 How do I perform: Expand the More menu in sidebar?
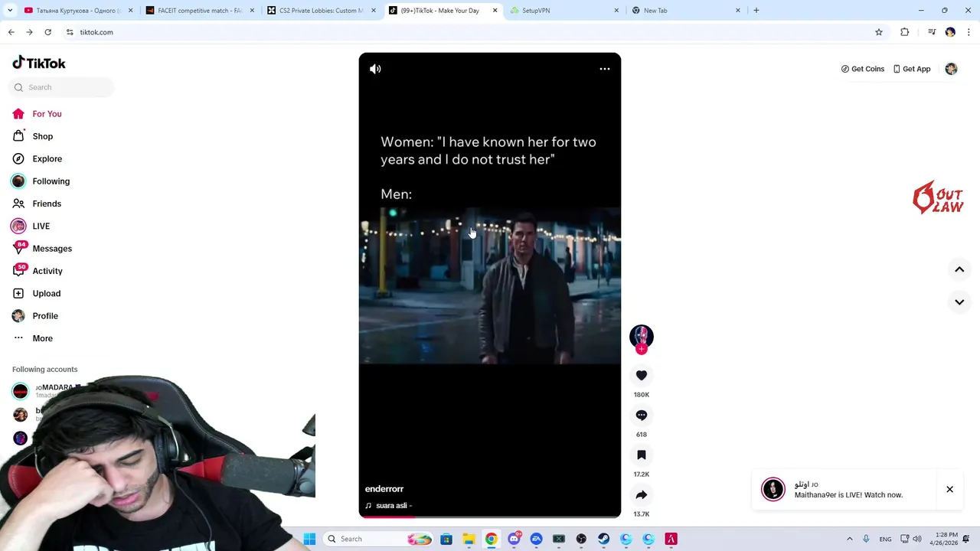pos(42,338)
